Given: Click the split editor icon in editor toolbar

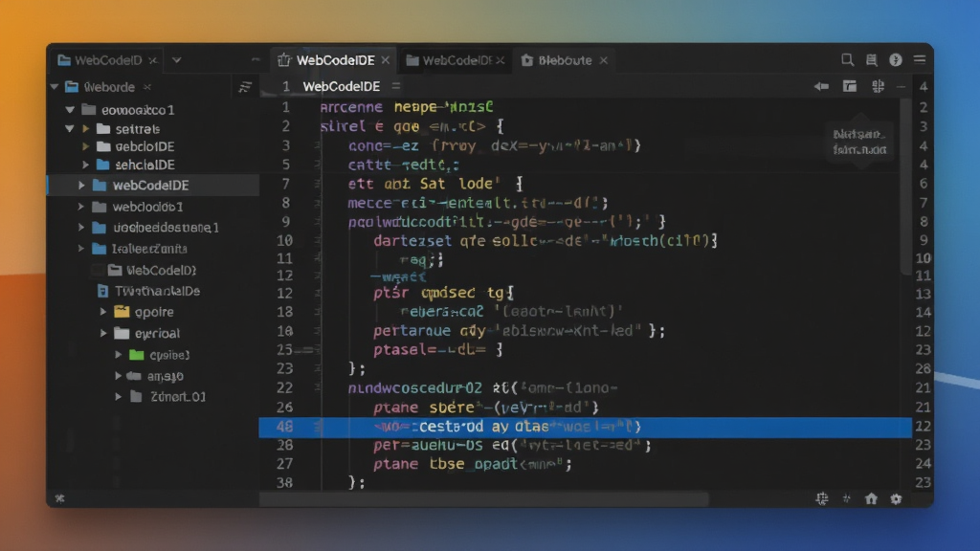Looking at the screenshot, I should click(879, 86).
